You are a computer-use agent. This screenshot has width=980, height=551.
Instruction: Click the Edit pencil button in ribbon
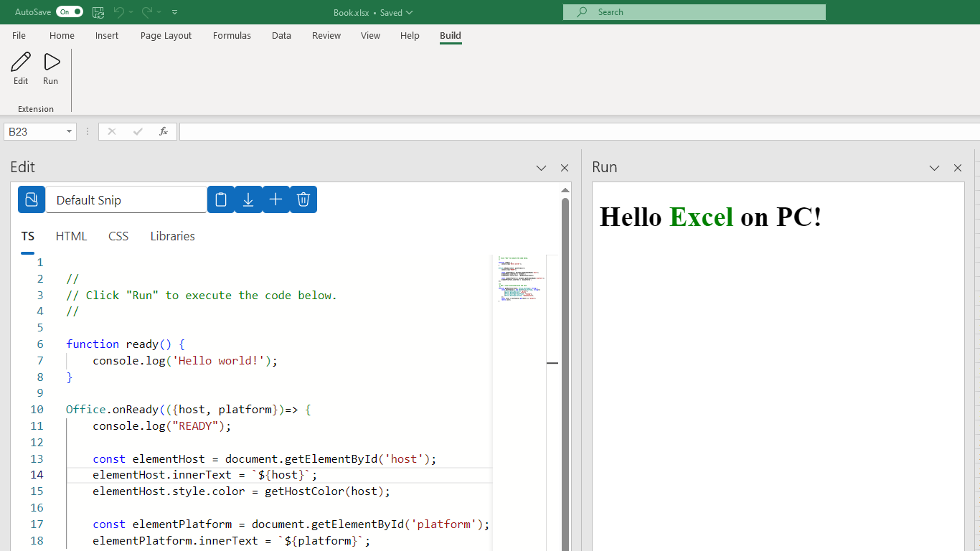coord(21,68)
